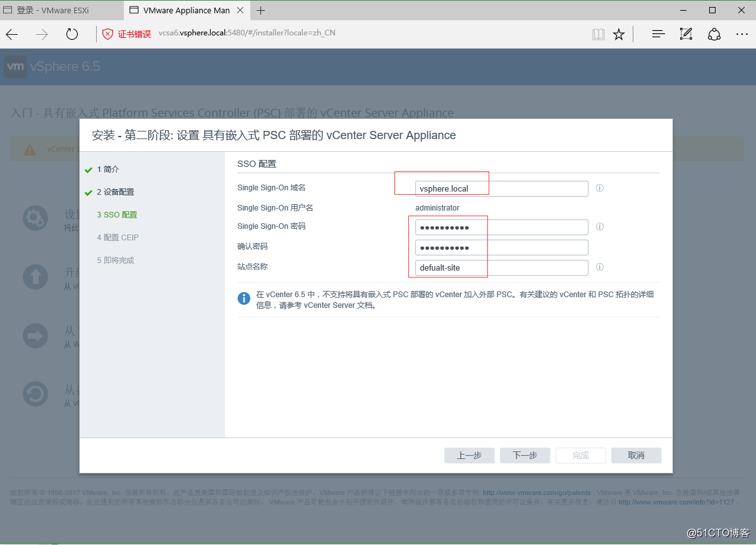
Task: Click the gear setup icon behind dialog
Action: pos(35,219)
